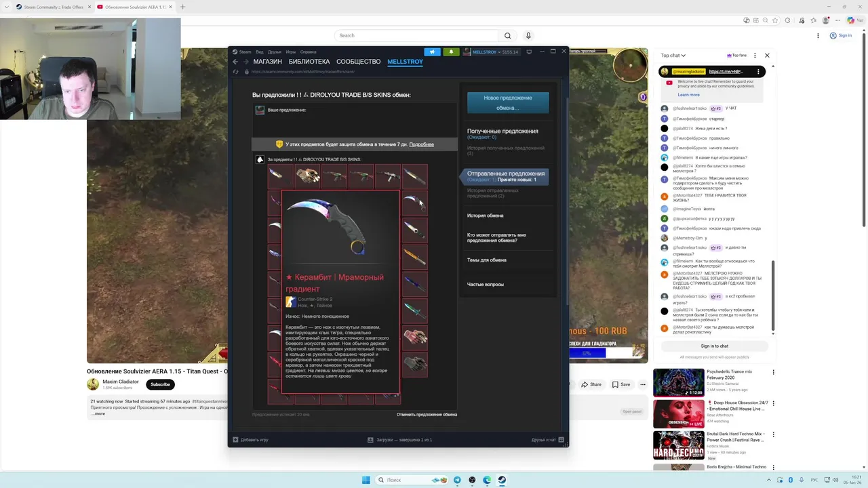Reload the Steam page with refresh icon
The image size is (868, 488).
[236, 71]
